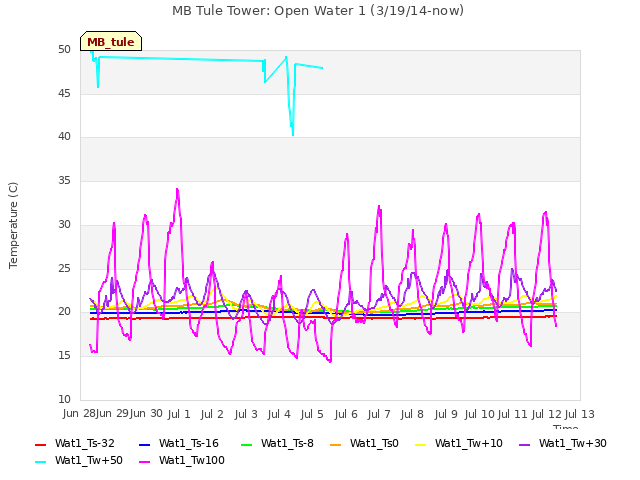Click the 50 y-axis tick label
The height and width of the screenshot is (480, 640).
(x=64, y=49)
